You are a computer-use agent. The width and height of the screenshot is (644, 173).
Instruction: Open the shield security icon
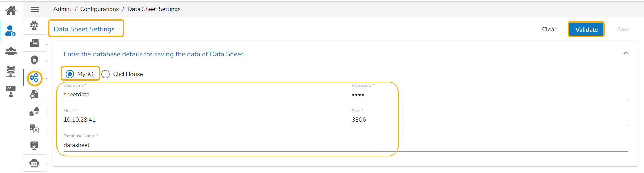click(34, 60)
